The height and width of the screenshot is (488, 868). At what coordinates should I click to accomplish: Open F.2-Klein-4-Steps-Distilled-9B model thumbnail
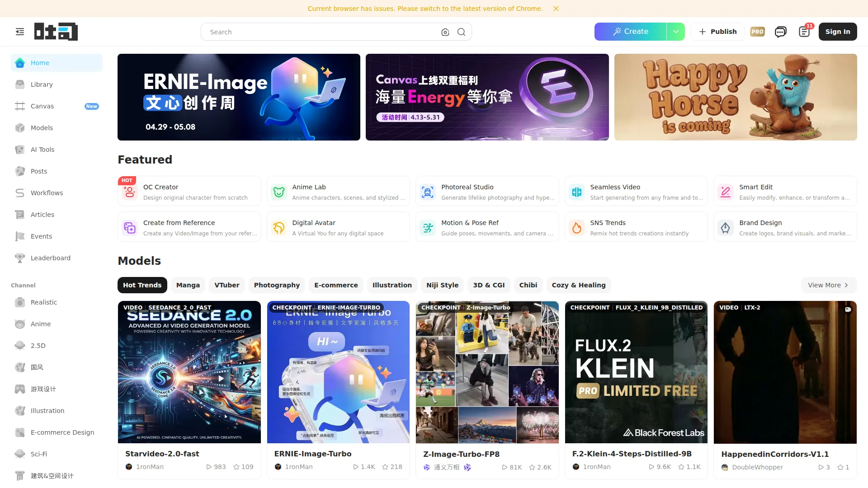636,372
